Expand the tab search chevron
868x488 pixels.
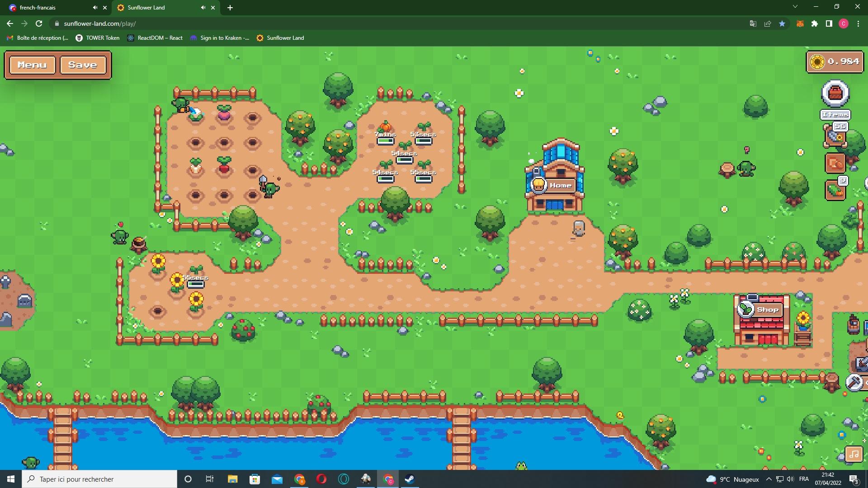click(x=795, y=7)
